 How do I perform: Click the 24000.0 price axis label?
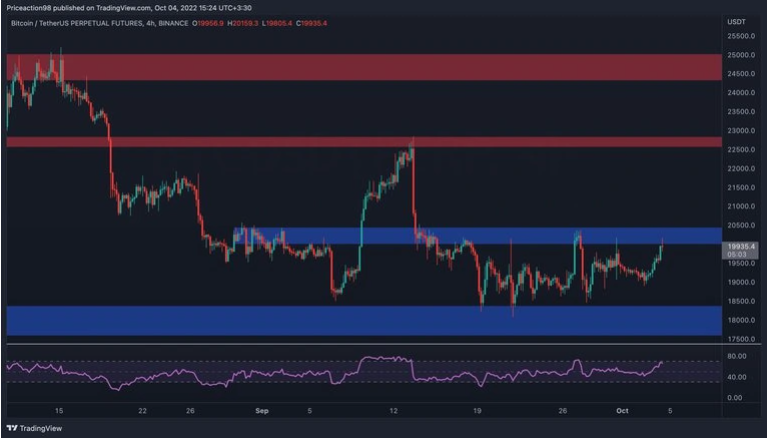(x=741, y=93)
